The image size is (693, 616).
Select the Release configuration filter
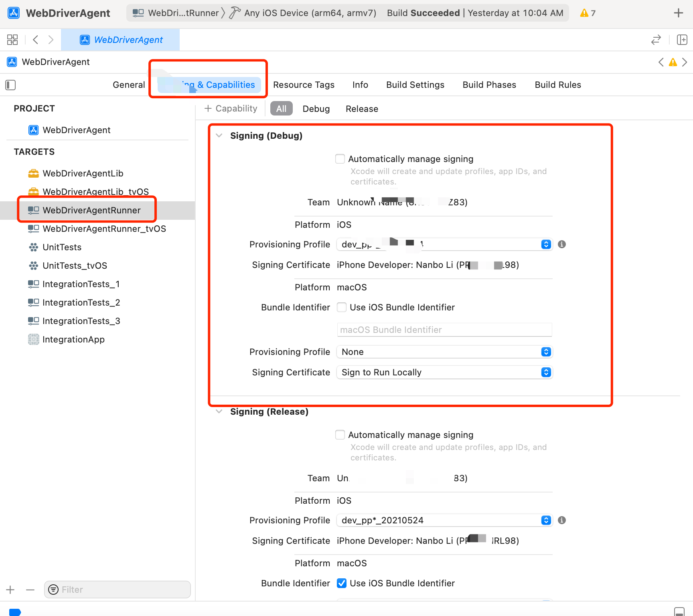tap(362, 109)
